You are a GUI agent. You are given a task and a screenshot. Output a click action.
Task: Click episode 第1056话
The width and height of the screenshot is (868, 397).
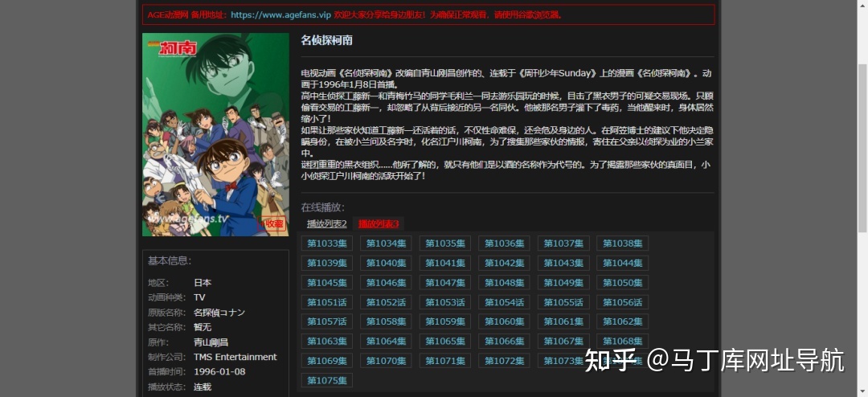(623, 302)
